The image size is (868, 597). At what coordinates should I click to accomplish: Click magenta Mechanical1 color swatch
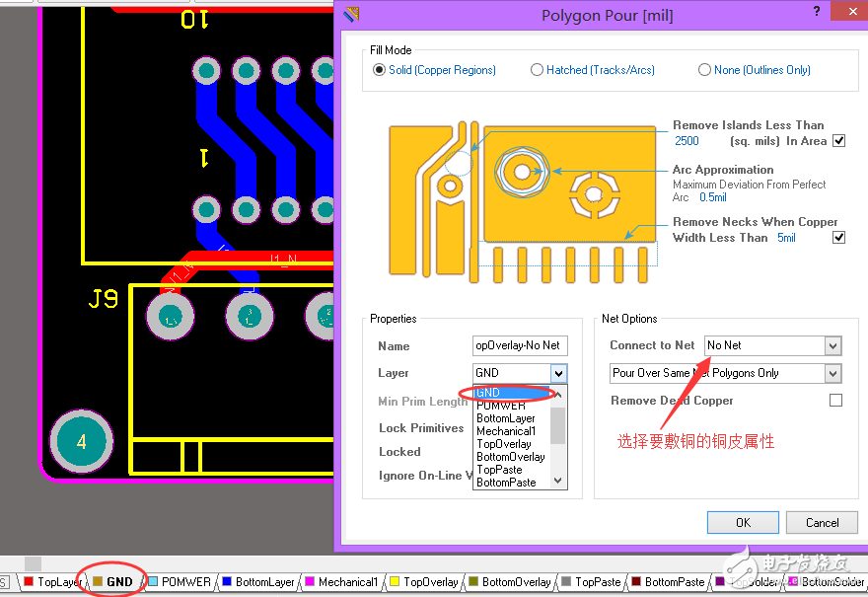coord(310,581)
